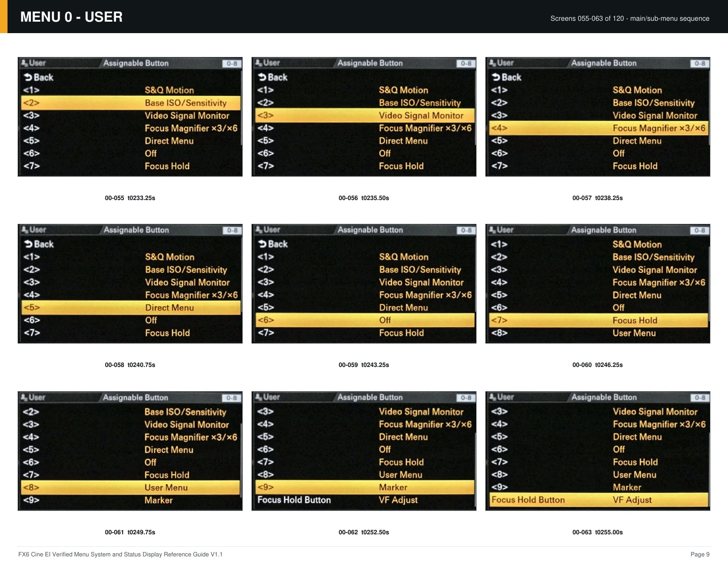Click User Menu in screen 00-060
Screen dimensions: 728x563
coord(634,333)
